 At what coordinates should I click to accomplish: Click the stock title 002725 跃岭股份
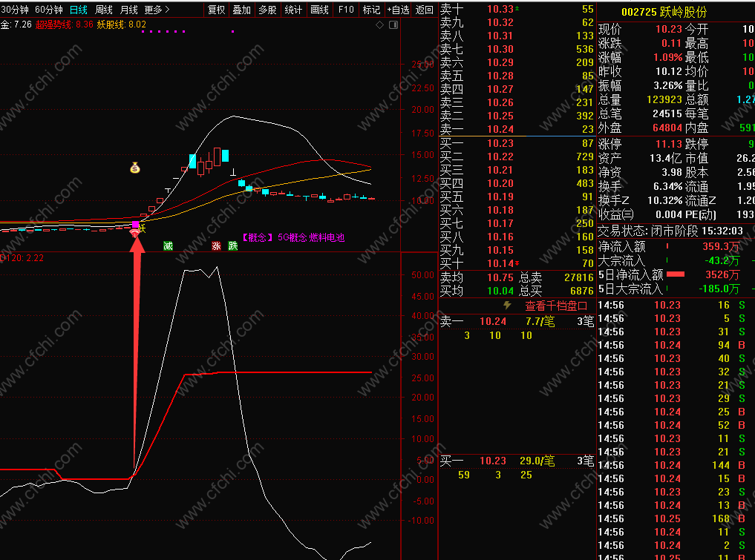click(664, 12)
